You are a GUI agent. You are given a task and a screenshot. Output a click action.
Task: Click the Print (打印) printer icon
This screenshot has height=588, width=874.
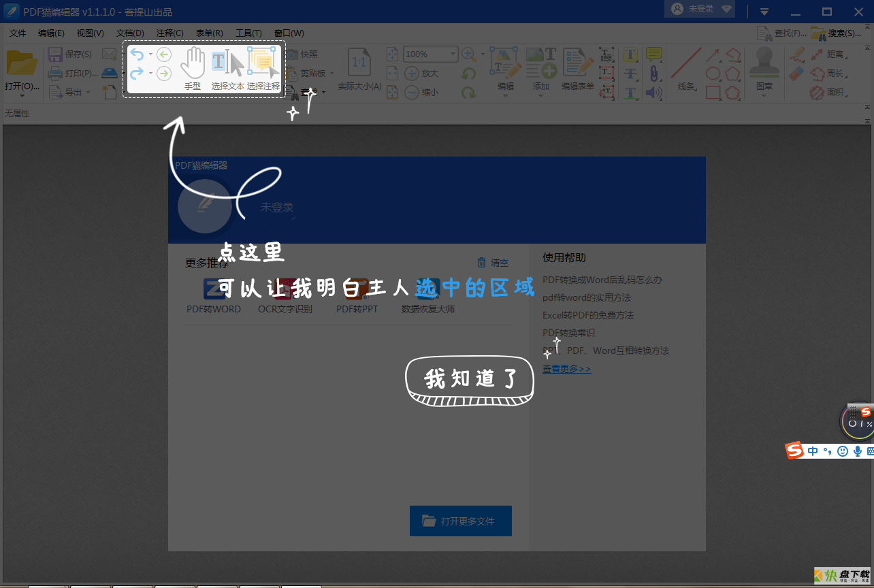(x=56, y=73)
